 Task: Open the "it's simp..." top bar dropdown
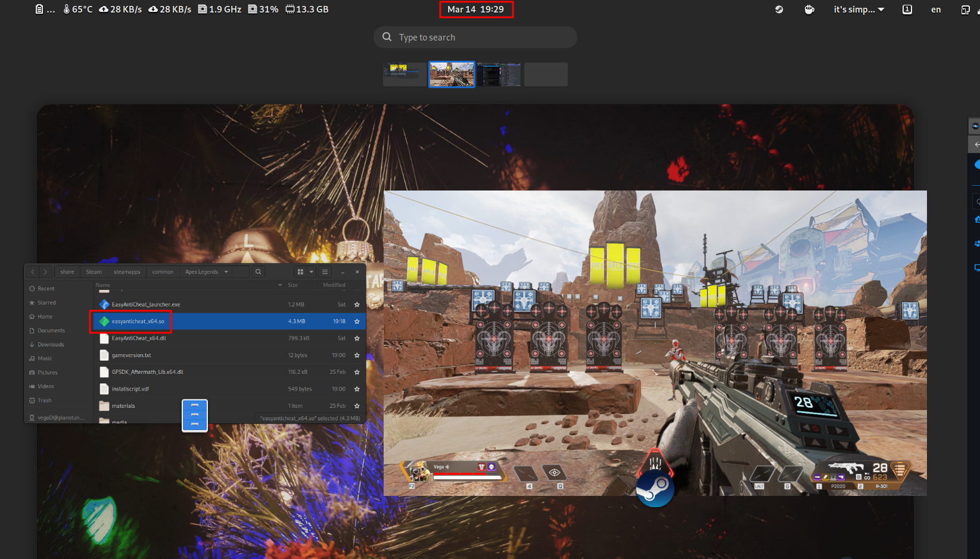(x=859, y=10)
